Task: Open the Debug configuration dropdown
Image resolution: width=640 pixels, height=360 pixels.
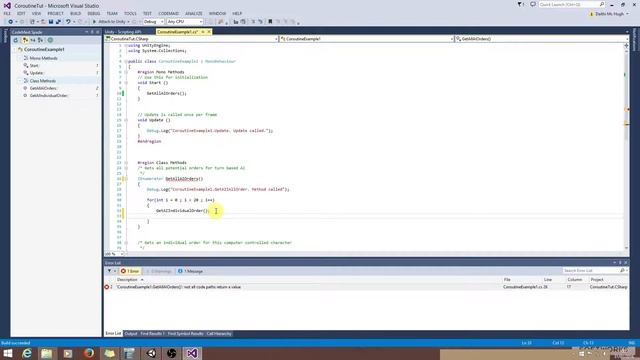Action: [153, 22]
